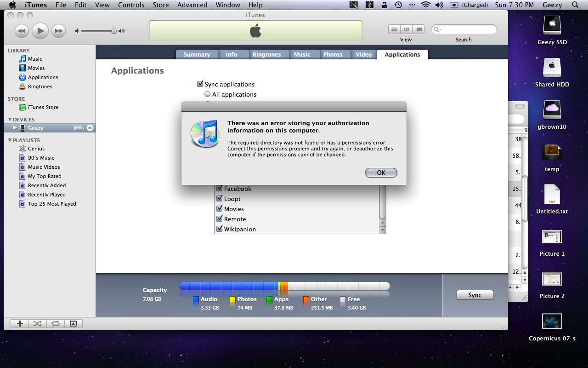This screenshot has height=368, width=588.
Task: Uncheck the Movies application checkbox
Action: [220, 209]
